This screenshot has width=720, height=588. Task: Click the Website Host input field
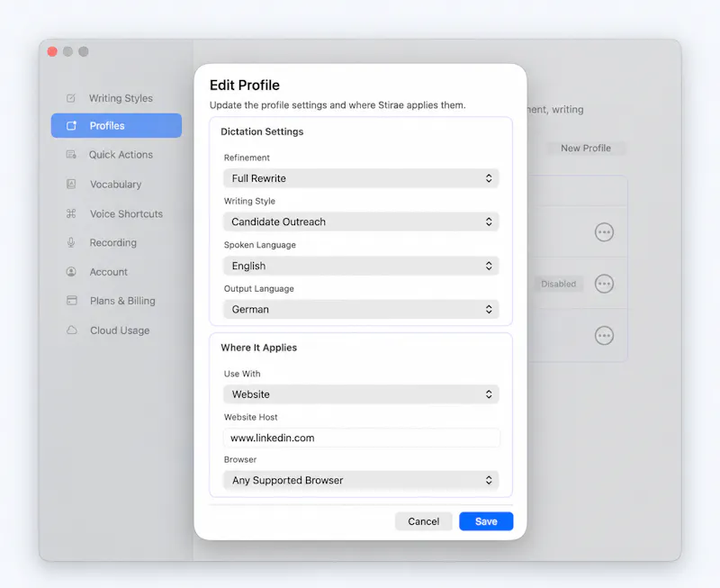coord(361,438)
